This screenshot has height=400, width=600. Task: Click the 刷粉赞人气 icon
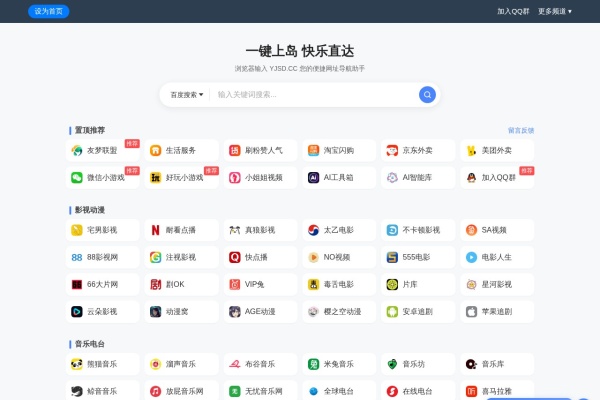[235, 150]
